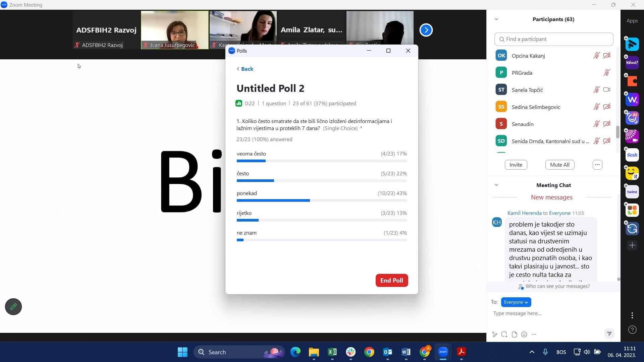The image size is (644, 362).
Task: Toggle Sanela Topčić's camera icon
Action: click(x=607, y=90)
